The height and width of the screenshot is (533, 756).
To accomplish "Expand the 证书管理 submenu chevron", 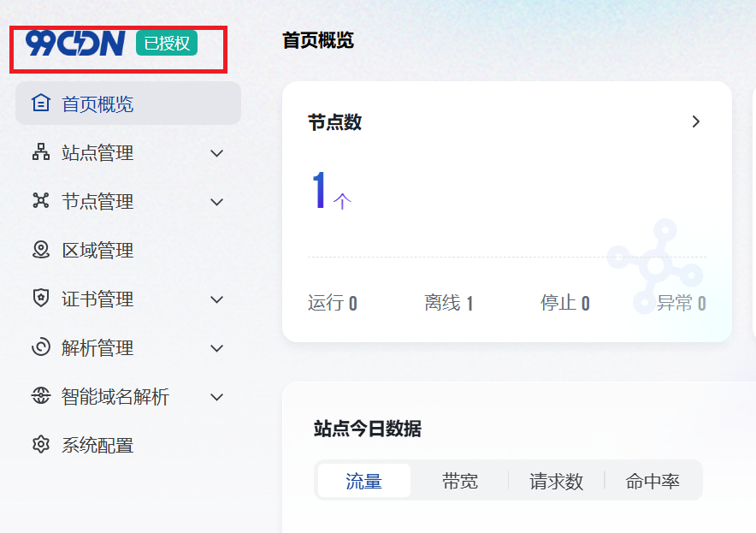I will pos(217,299).
